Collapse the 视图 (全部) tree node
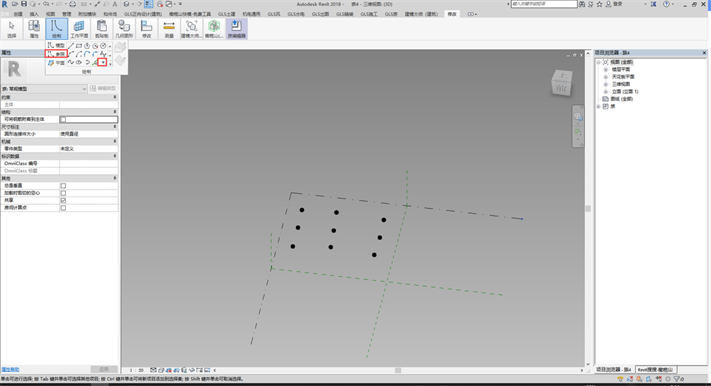711x386 pixels. (x=599, y=62)
